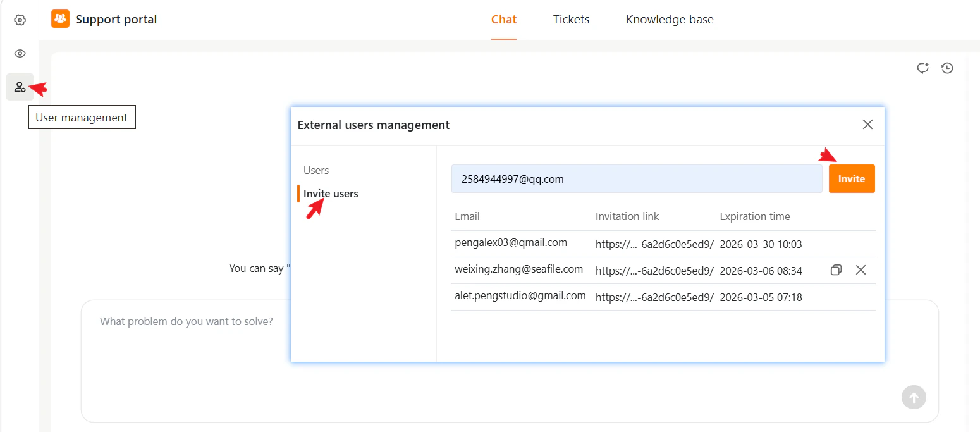Click the Invitation link column header

pos(627,216)
